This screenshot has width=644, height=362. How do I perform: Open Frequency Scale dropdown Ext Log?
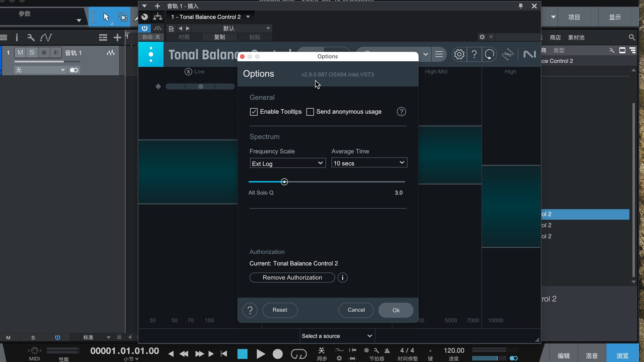tap(288, 163)
